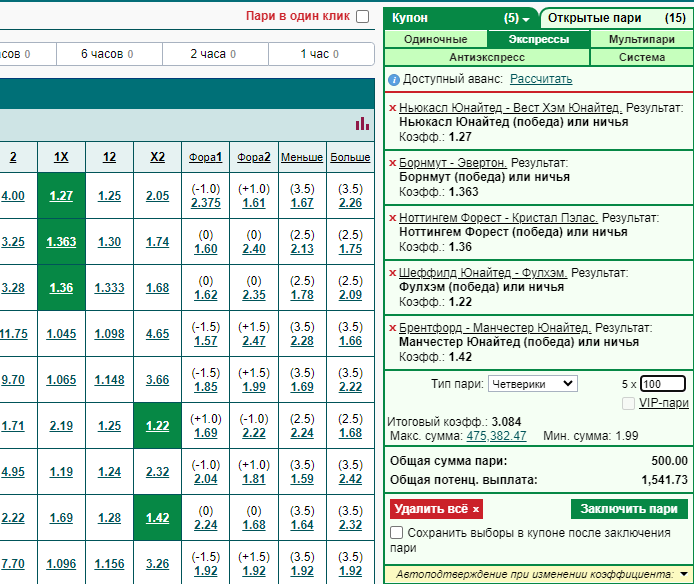Sort by 1X column header
This screenshot has height=584, width=694.
[x=61, y=157]
